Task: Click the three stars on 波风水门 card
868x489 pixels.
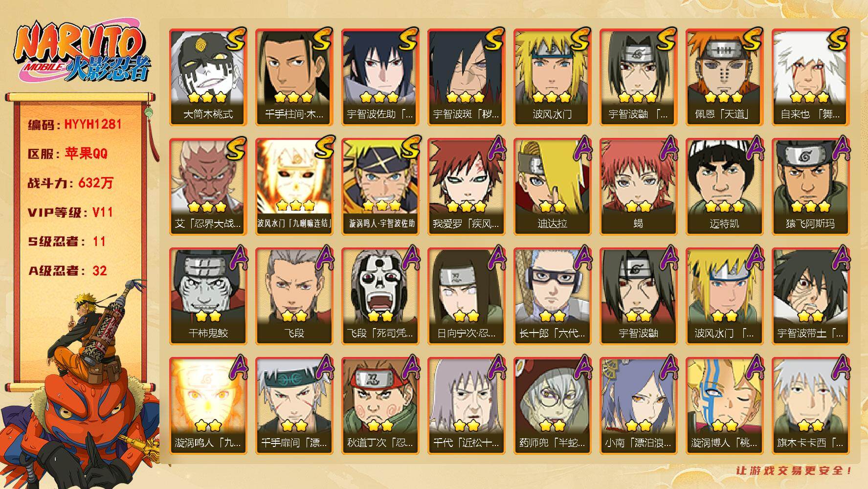Action: point(551,97)
